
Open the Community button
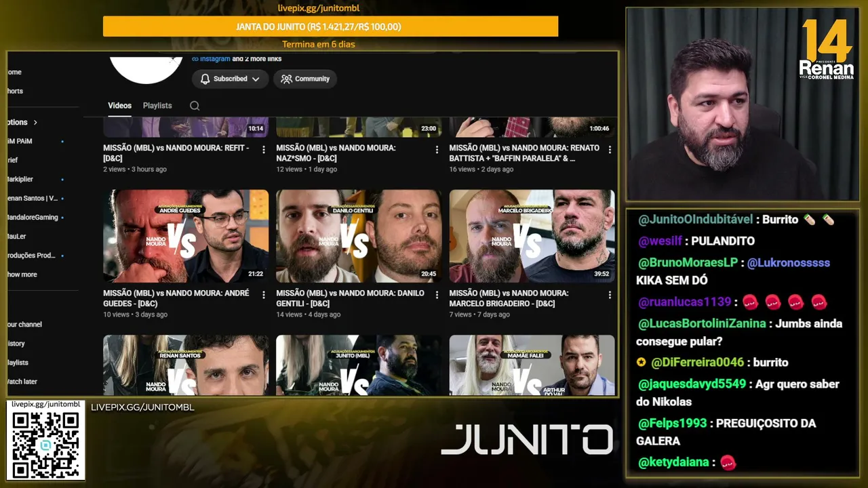[305, 79]
